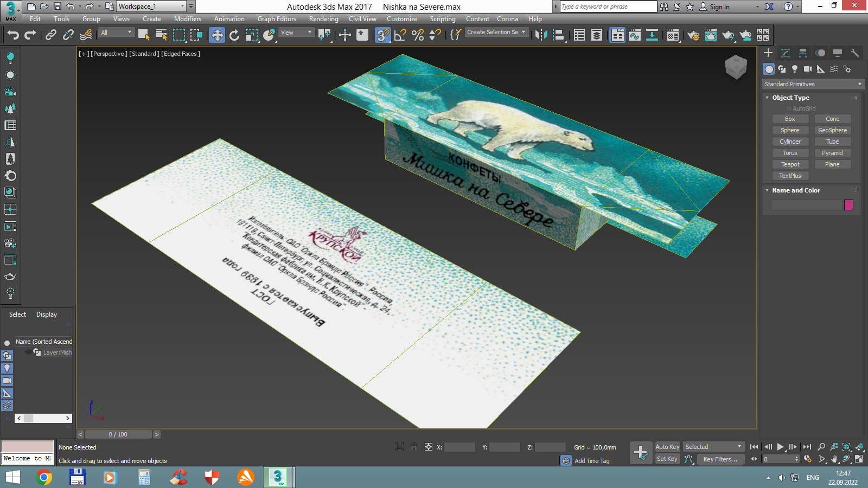
Task: Click the Pyramid primitive button
Action: point(832,153)
